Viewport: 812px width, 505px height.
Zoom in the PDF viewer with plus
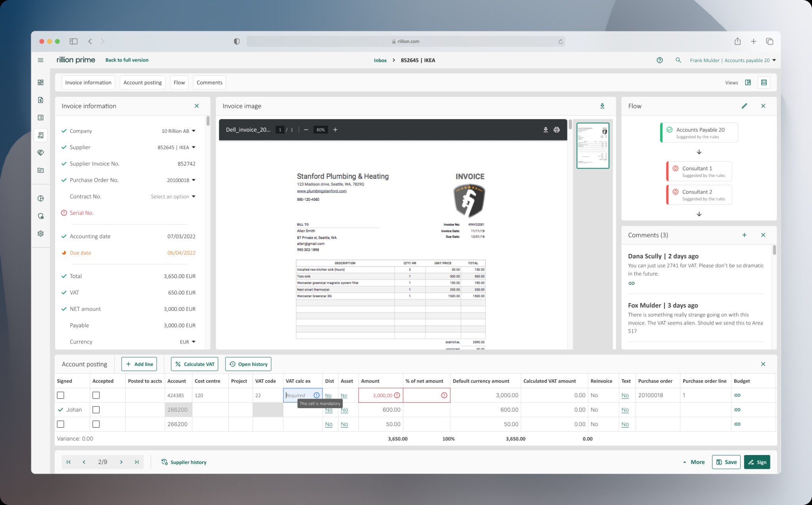point(335,130)
